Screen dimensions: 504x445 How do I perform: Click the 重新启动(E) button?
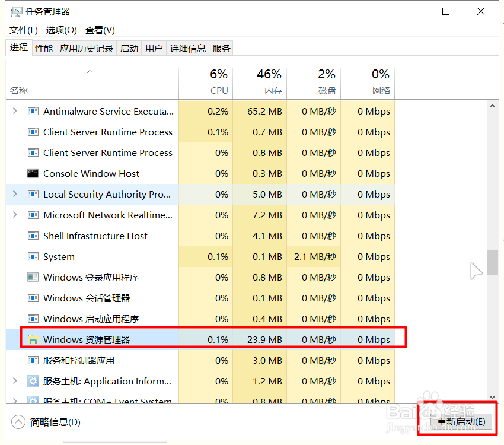click(x=461, y=421)
